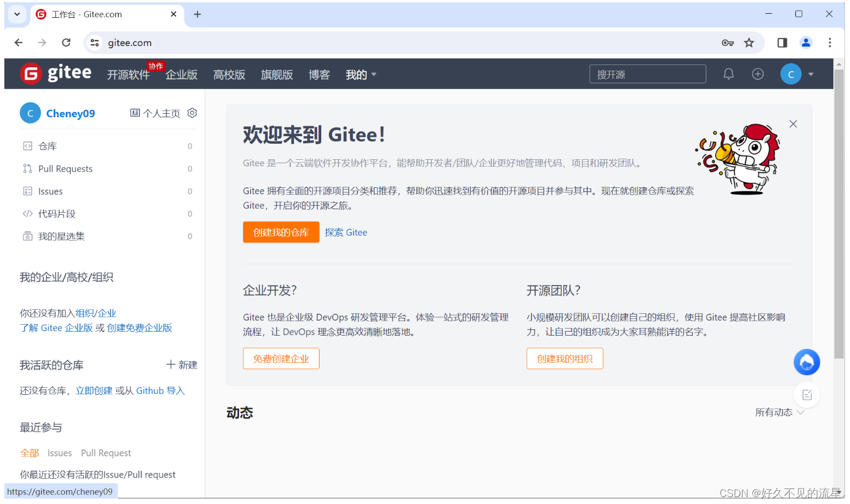Select the 全部 tab under 最近参与
The image size is (850, 504).
pyautogui.click(x=29, y=453)
